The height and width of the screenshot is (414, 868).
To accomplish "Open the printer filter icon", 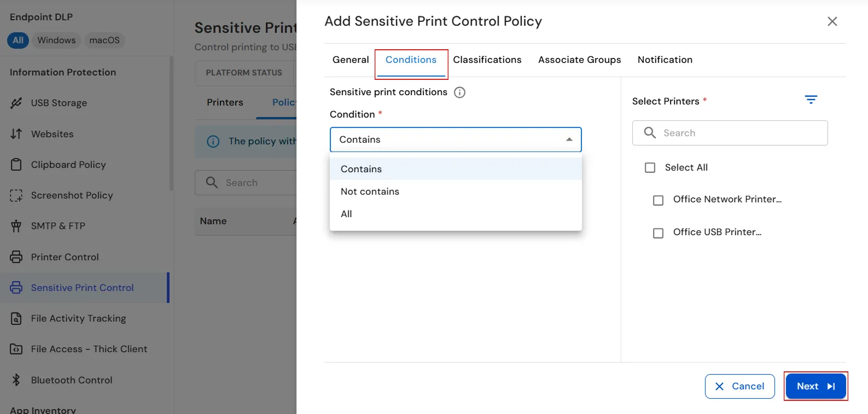I will click(x=811, y=100).
